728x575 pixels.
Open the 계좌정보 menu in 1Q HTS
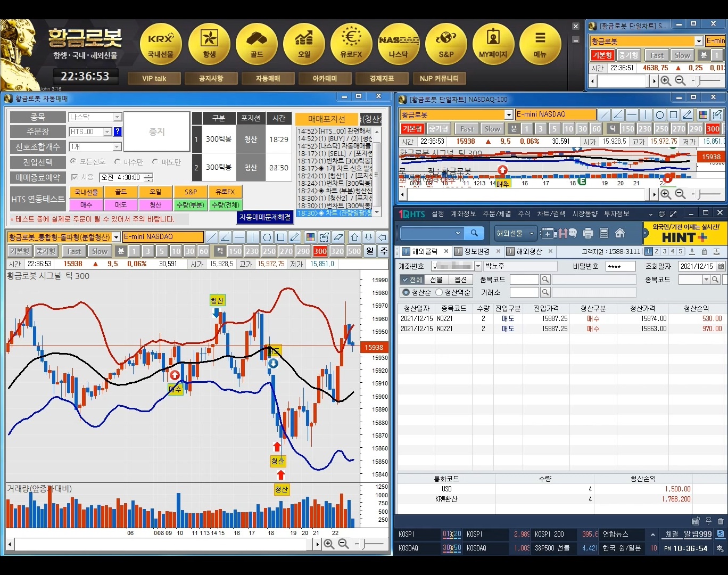[x=463, y=213]
